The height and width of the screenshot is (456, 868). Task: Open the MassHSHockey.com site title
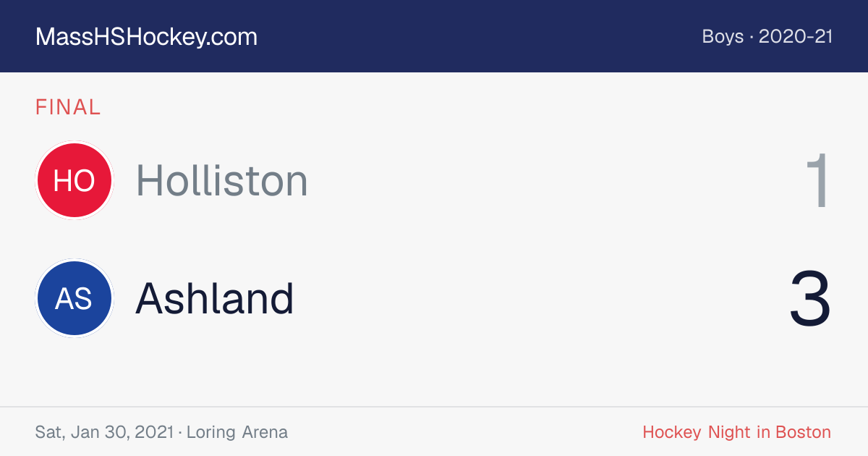coord(146,37)
